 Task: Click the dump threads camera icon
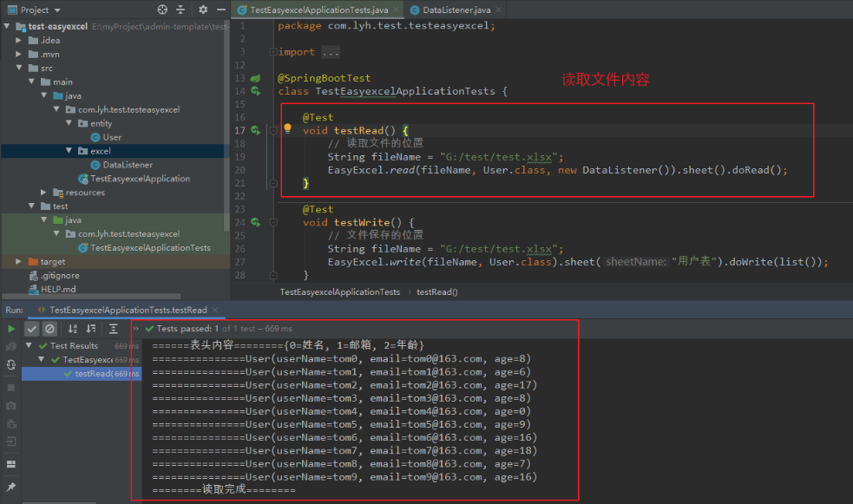pos(11,406)
